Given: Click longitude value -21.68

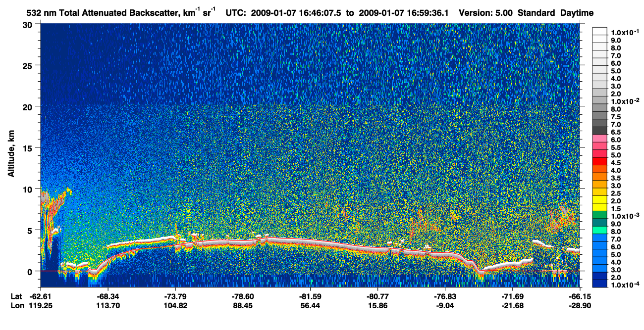Looking at the screenshot, I should (x=512, y=306).
